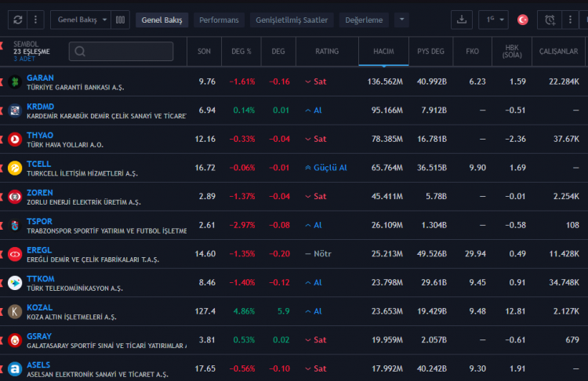Click the TTKOM Türk Telekom logo
Screen dimensions: 588x381
tap(15, 283)
